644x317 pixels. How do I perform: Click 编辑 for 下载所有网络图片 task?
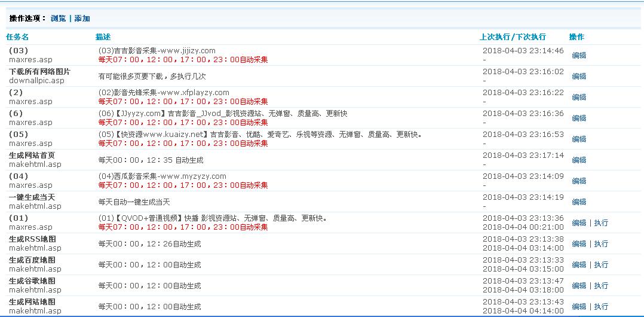coord(579,77)
